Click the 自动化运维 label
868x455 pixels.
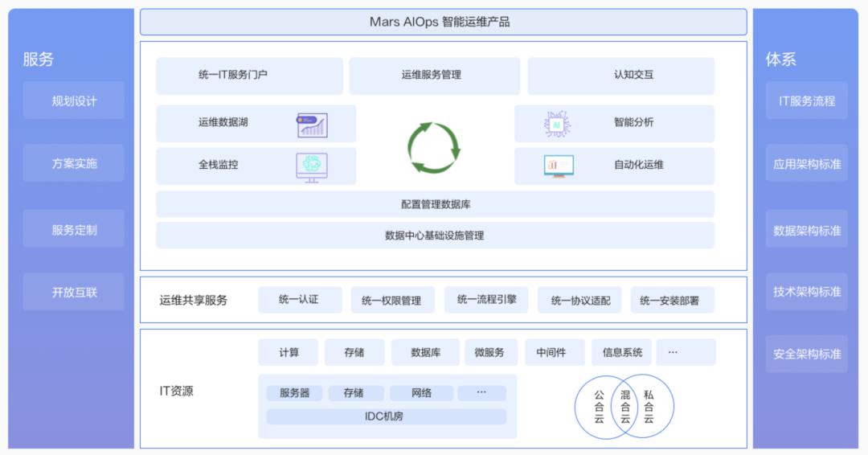(x=638, y=165)
